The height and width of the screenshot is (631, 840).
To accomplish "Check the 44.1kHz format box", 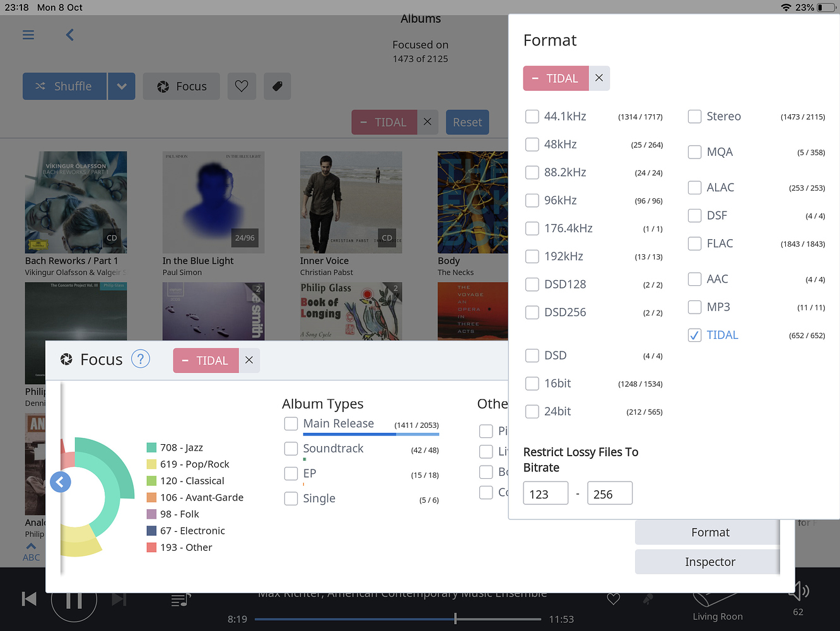I will point(532,116).
